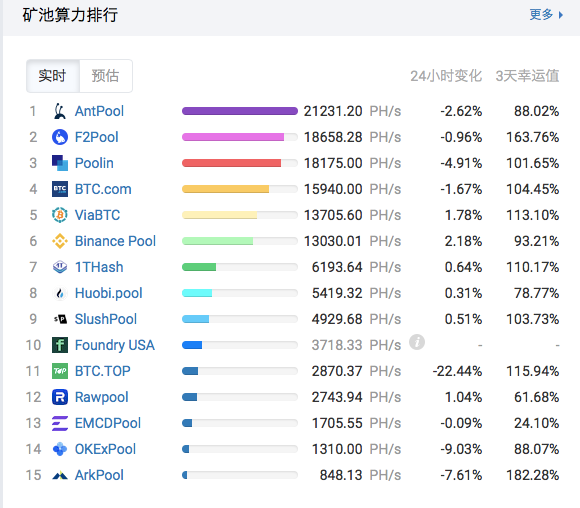Click the ViaBTC logo icon
The width and height of the screenshot is (580, 508).
[60, 215]
